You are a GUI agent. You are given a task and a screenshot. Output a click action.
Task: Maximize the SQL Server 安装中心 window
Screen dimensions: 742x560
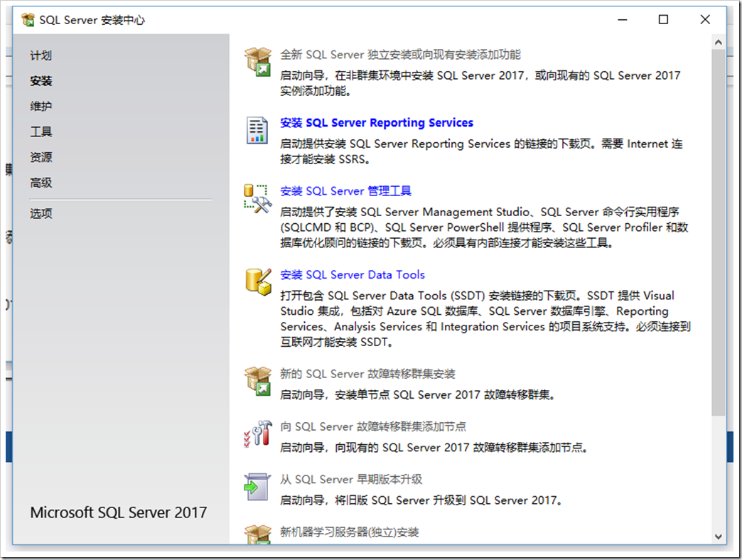pos(663,20)
